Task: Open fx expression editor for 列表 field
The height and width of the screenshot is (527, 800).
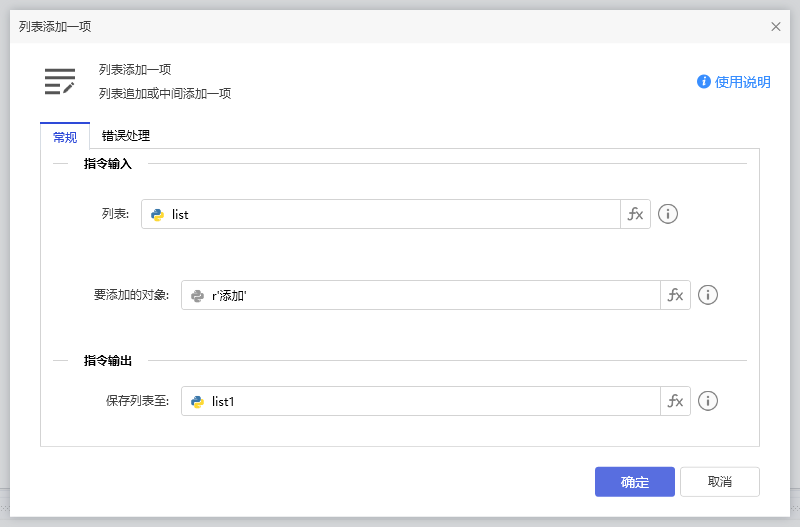Action: click(x=635, y=214)
